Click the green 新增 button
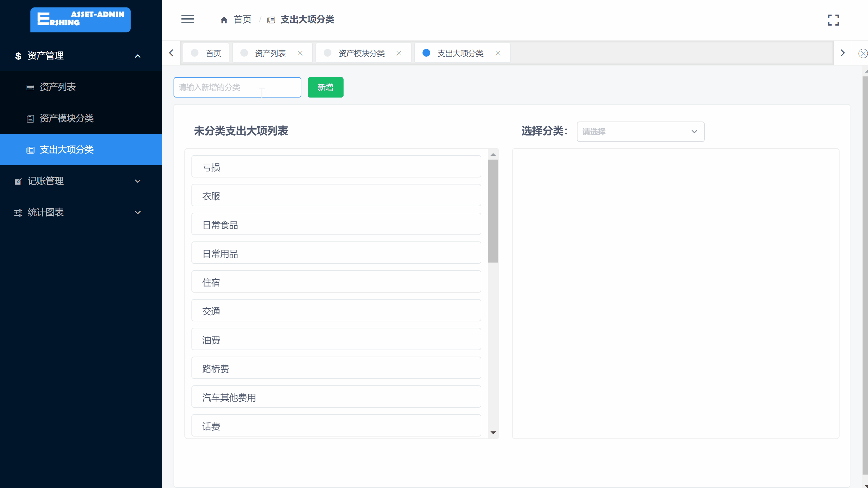868x488 pixels. tap(325, 87)
